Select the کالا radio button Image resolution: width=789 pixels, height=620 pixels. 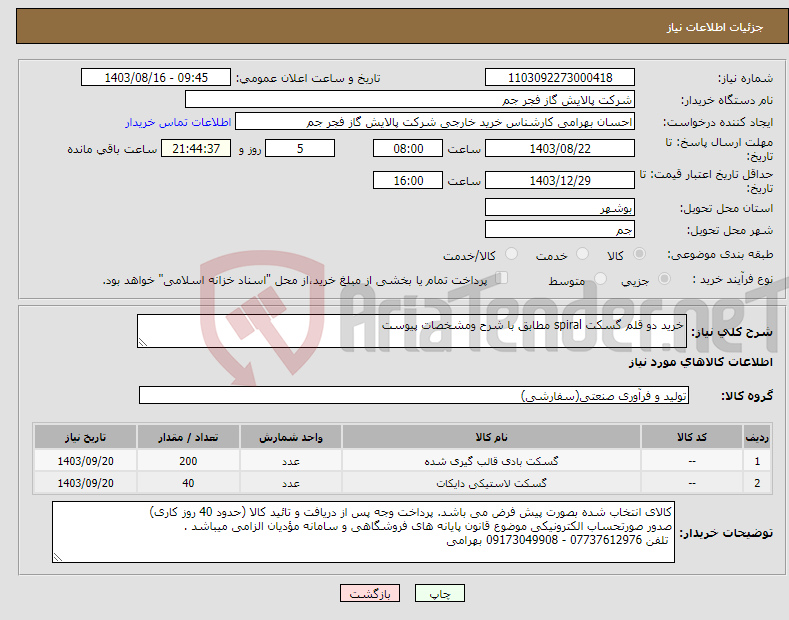tap(639, 254)
